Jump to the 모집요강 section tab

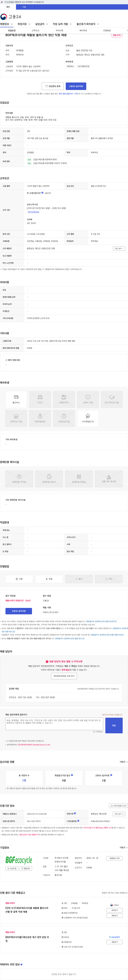click(x=12, y=30)
